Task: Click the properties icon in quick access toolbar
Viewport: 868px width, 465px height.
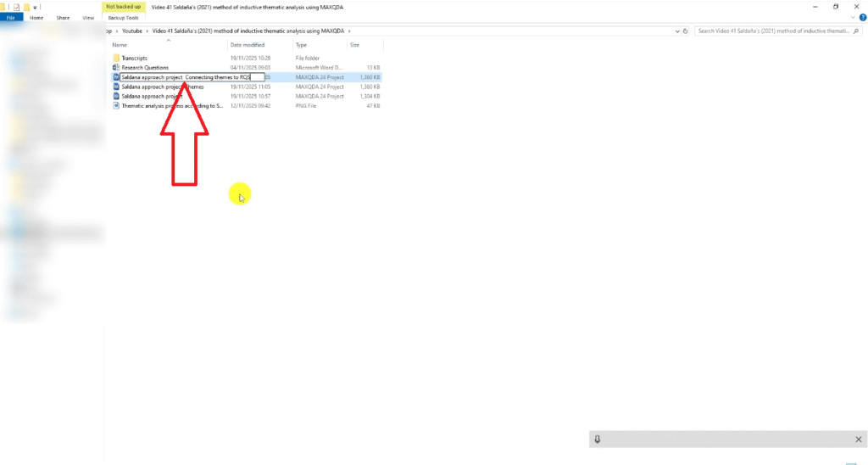Action: 16,7
